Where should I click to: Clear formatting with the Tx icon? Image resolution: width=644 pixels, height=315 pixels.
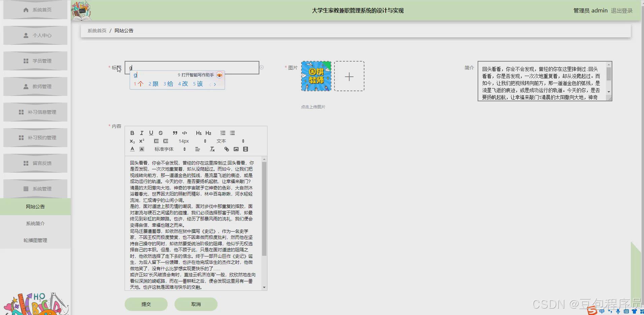(x=212, y=149)
